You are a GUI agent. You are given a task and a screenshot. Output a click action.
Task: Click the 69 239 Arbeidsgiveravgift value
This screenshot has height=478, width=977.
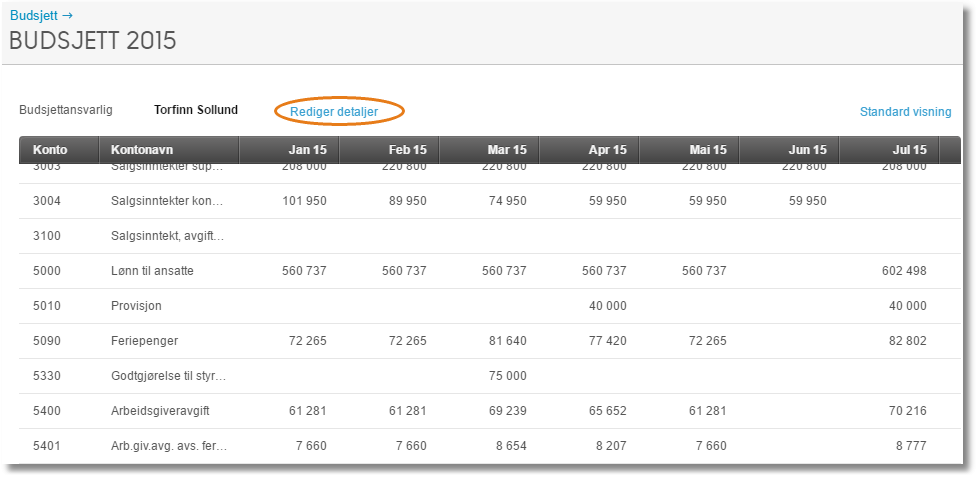click(507, 411)
